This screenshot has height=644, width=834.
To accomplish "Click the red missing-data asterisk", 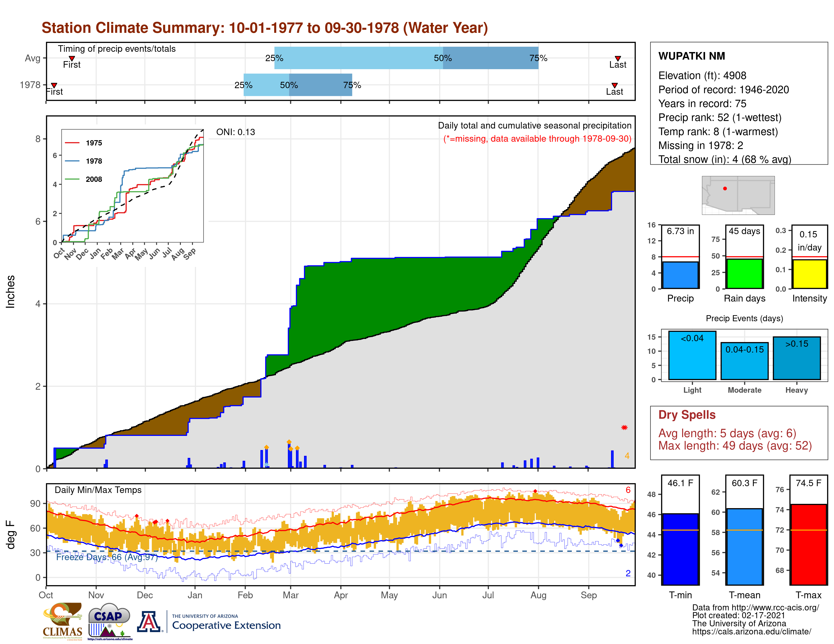I will (624, 428).
